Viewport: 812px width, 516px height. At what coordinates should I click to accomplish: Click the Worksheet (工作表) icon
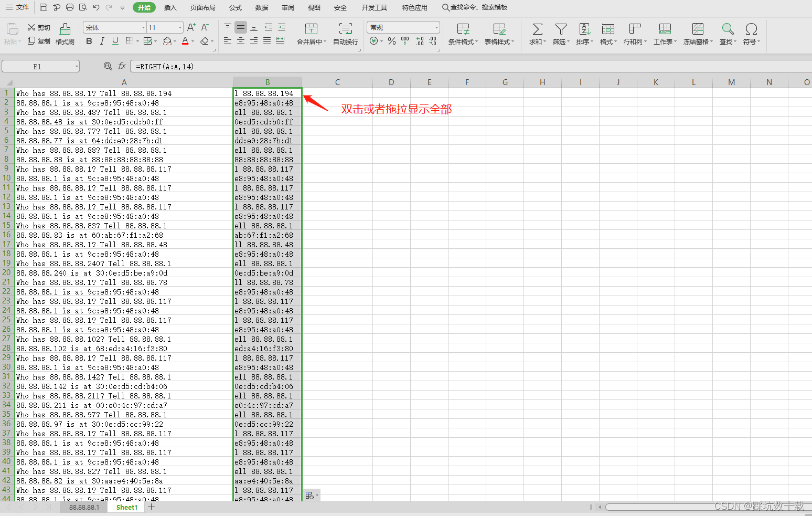665,29
